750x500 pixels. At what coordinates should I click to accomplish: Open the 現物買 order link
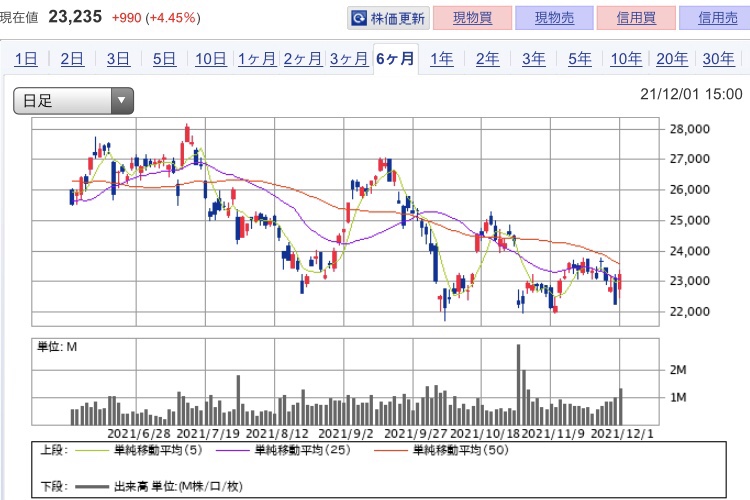tap(473, 18)
